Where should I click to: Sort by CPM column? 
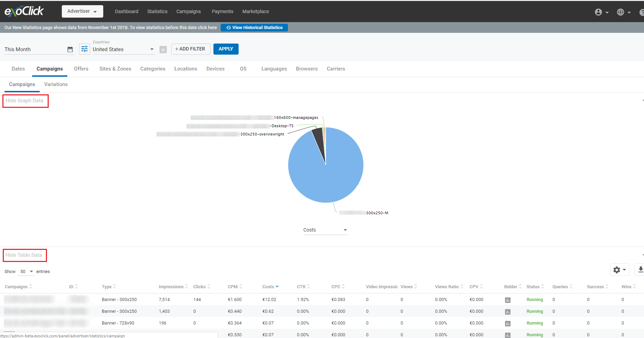pos(235,287)
